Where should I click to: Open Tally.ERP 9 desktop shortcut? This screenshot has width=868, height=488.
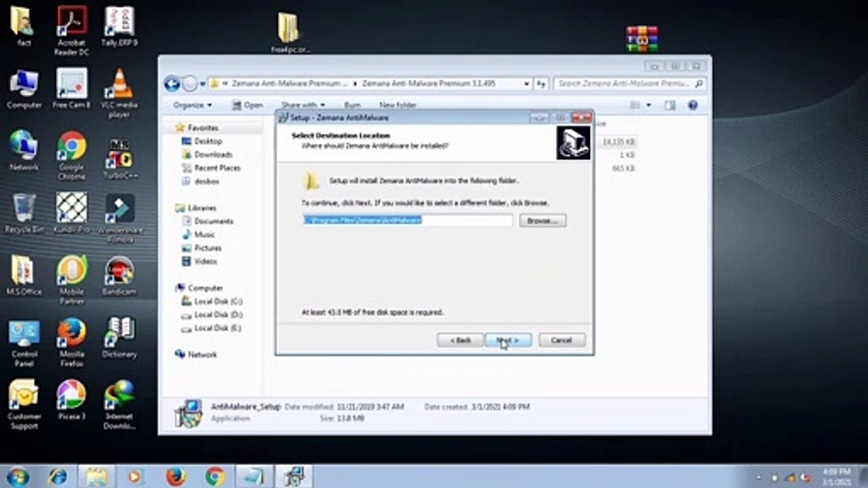coord(119,27)
